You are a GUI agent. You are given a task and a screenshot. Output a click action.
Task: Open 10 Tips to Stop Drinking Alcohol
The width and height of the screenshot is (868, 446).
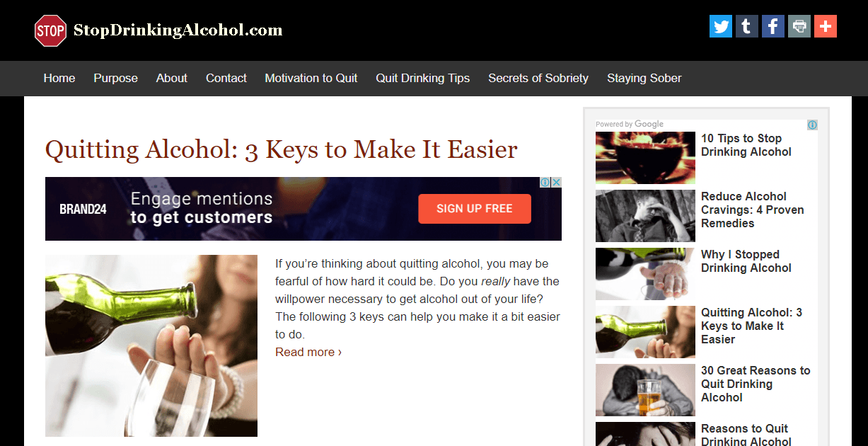(x=746, y=145)
